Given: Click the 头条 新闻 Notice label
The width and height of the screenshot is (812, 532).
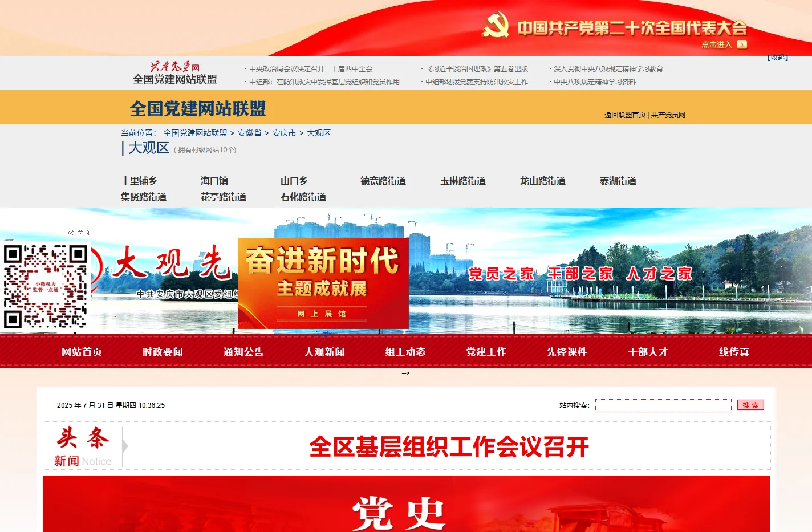Looking at the screenshot, I should 83,446.
